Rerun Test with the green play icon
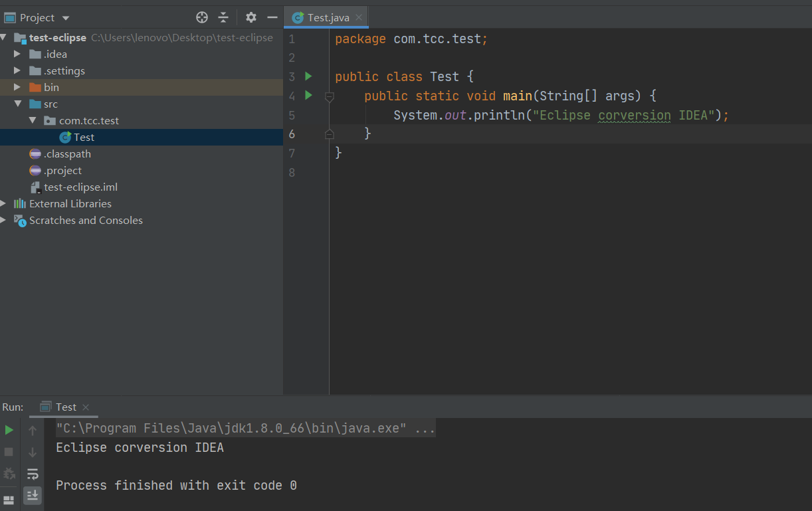This screenshot has height=511, width=812. 9,430
